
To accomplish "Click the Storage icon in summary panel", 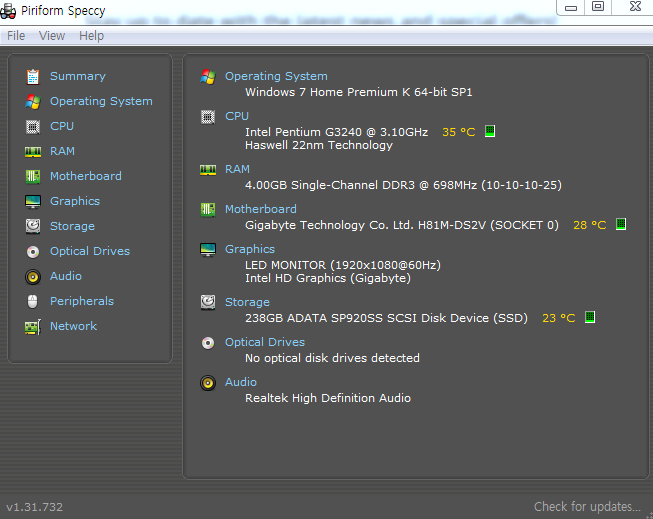I will (x=208, y=302).
